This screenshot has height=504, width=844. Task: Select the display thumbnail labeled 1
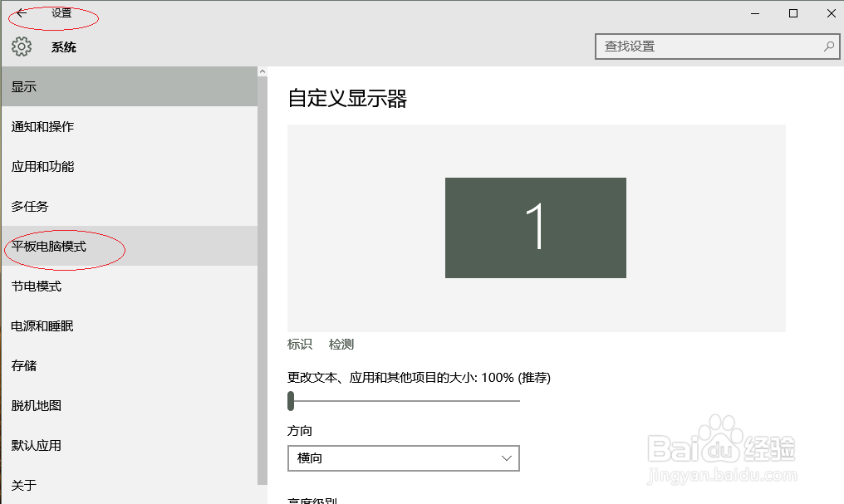tap(535, 228)
